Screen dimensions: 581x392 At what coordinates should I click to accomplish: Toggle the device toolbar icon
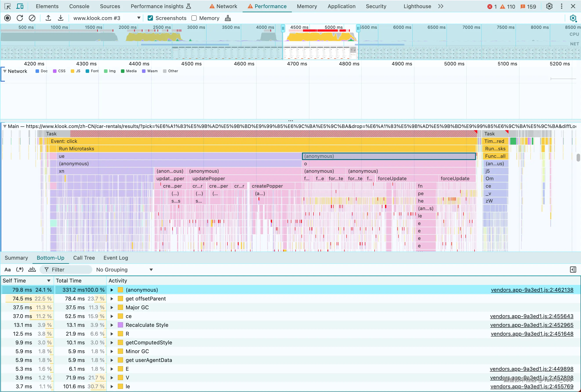click(x=20, y=6)
